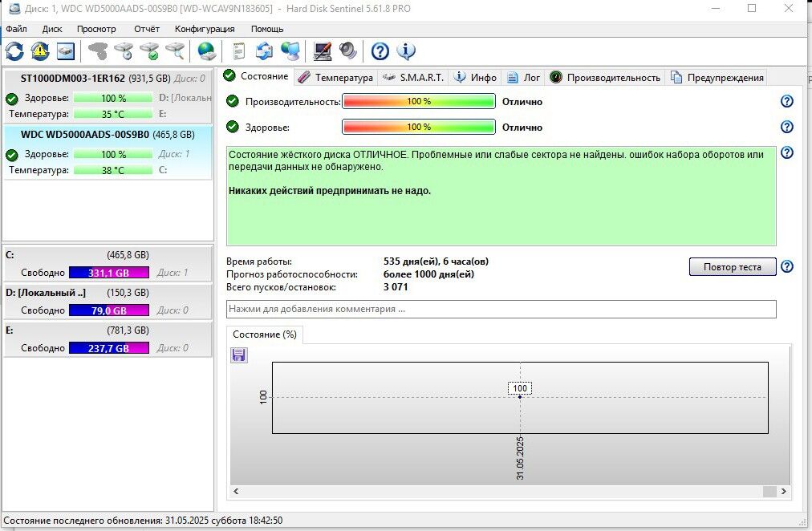Click help icon next to Повтор теста

(x=786, y=266)
